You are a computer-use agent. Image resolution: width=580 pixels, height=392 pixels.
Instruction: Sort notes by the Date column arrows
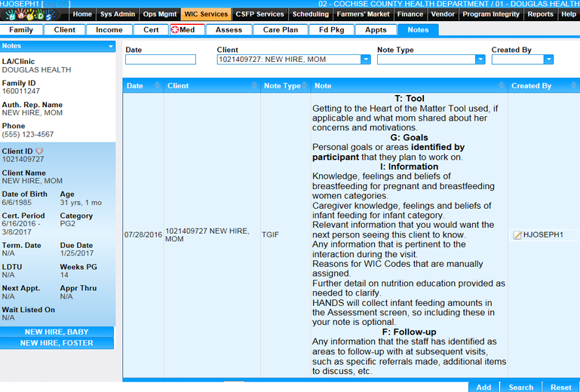[x=157, y=86]
